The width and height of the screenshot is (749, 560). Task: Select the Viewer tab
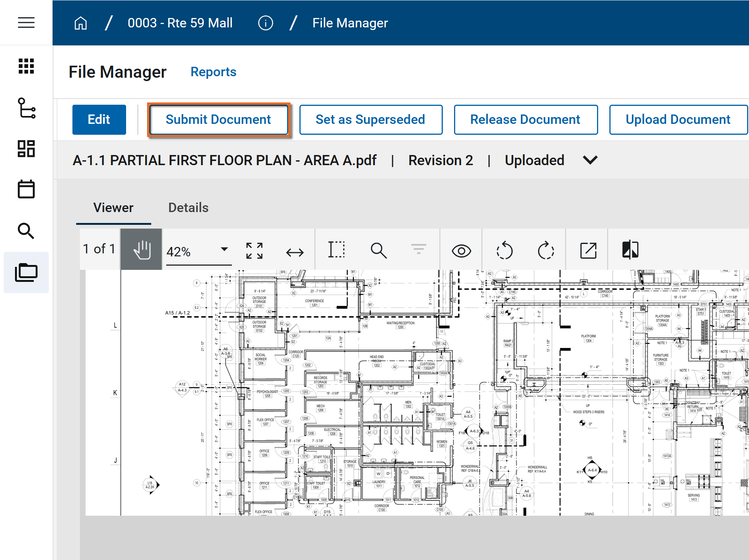pos(113,208)
